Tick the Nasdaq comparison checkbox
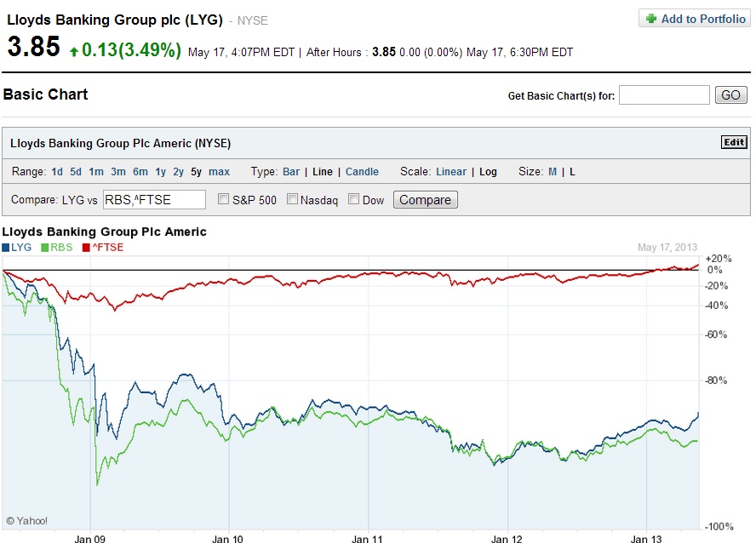This screenshot has height=543, width=756. (292, 199)
